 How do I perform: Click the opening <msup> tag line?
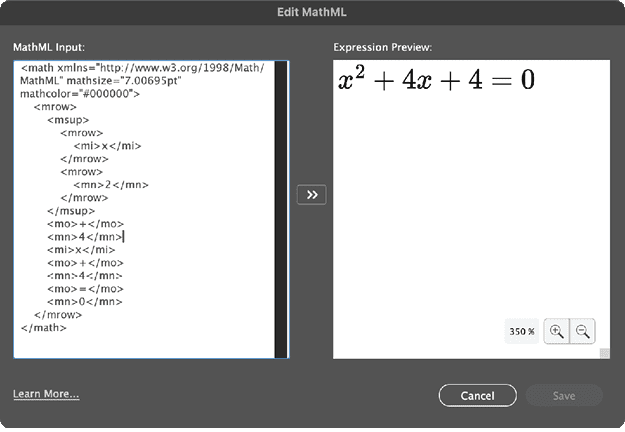(x=67, y=119)
